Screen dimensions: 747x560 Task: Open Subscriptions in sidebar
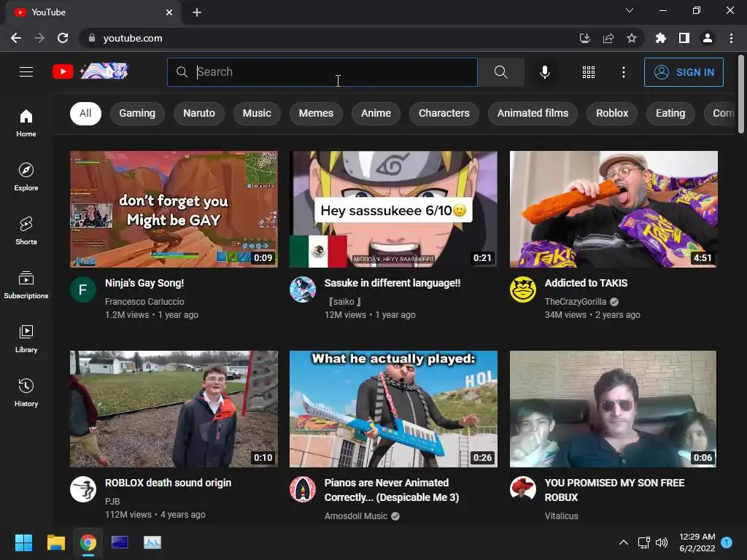(26, 284)
